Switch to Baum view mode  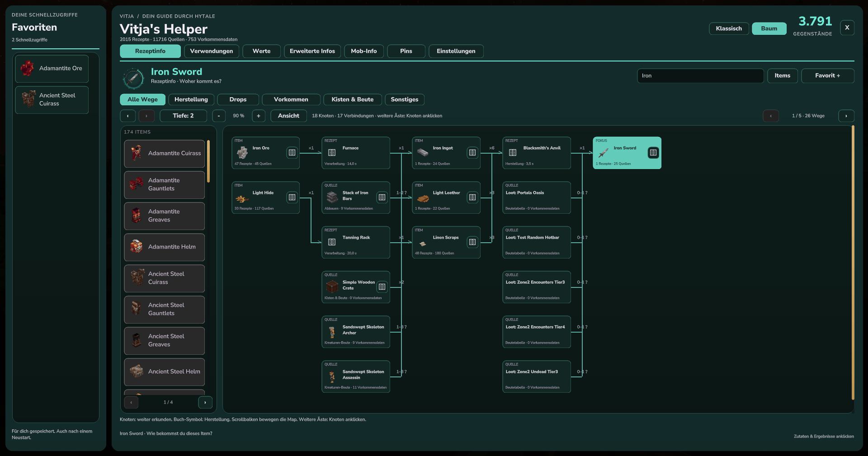point(769,28)
